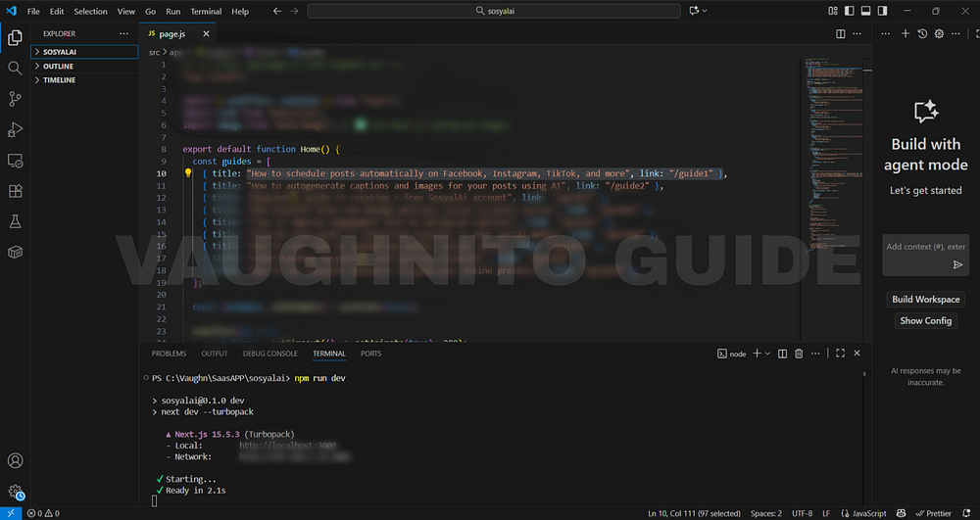
Task: Switch to the DEBUG CONSOLE tab
Action: [270, 354]
